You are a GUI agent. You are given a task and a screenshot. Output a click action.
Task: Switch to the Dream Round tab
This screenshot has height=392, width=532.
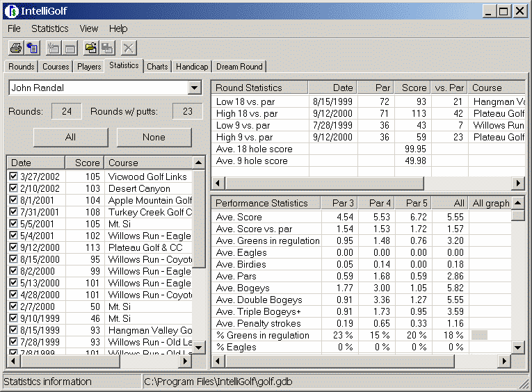[239, 67]
